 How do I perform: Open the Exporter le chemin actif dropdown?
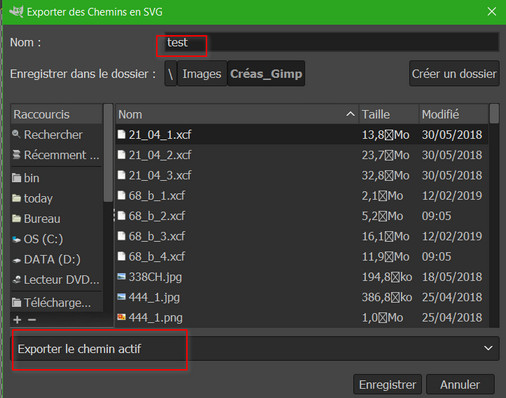[255, 349]
